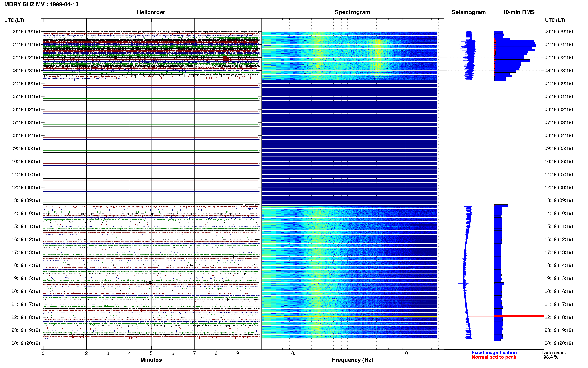The height and width of the screenshot is (368, 588).
Task: Select the 'Fixed magnification' legend text
Action: point(494,352)
